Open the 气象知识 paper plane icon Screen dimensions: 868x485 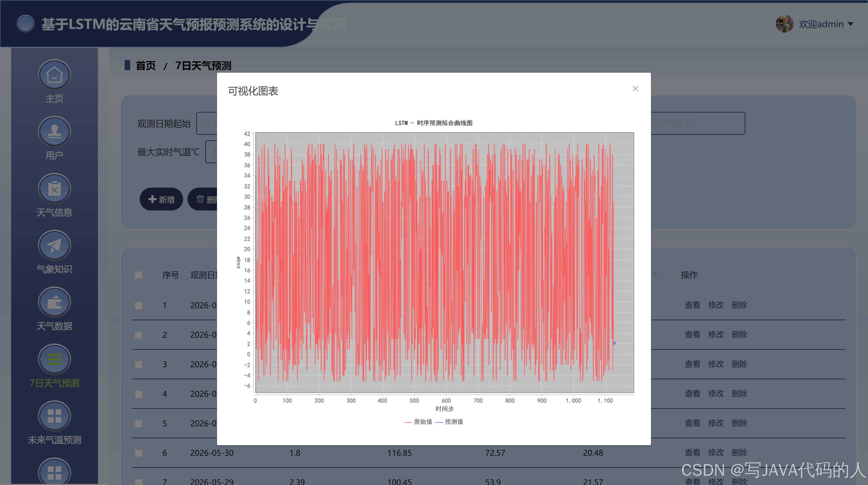tap(54, 246)
